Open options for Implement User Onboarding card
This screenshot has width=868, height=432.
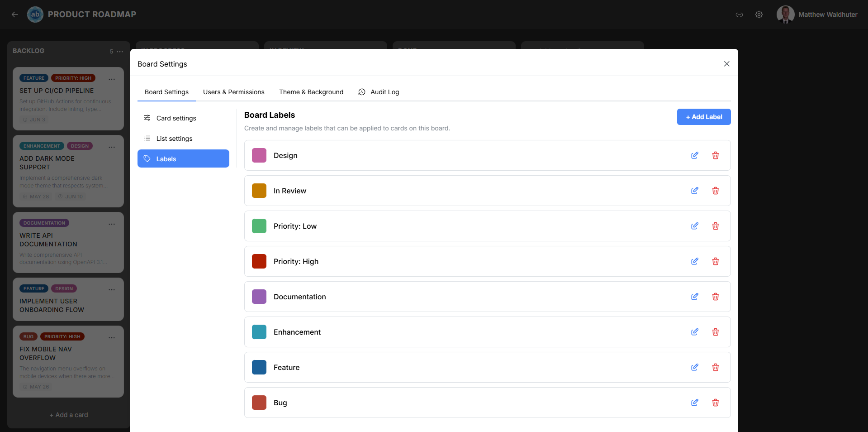click(x=112, y=290)
